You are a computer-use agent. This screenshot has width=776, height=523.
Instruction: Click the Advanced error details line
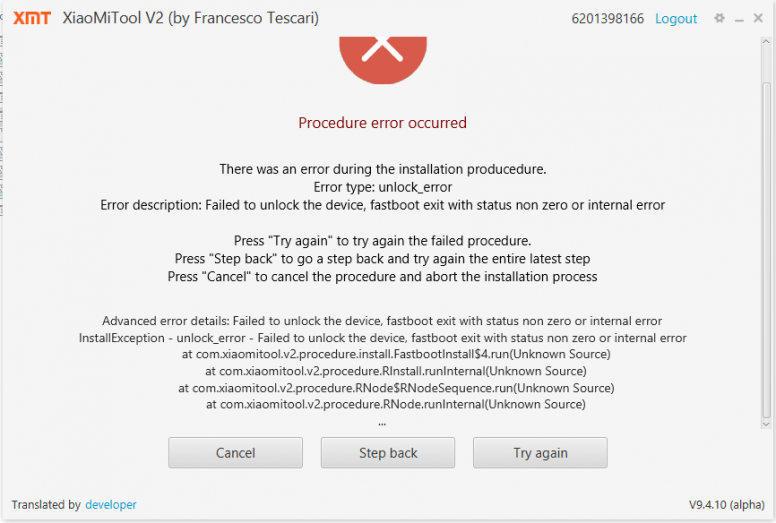point(382,321)
